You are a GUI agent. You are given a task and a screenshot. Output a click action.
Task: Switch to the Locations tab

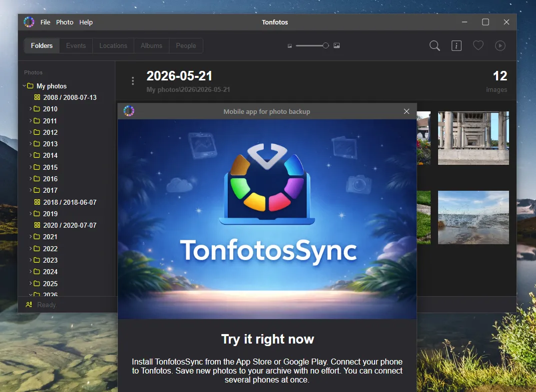pos(113,46)
